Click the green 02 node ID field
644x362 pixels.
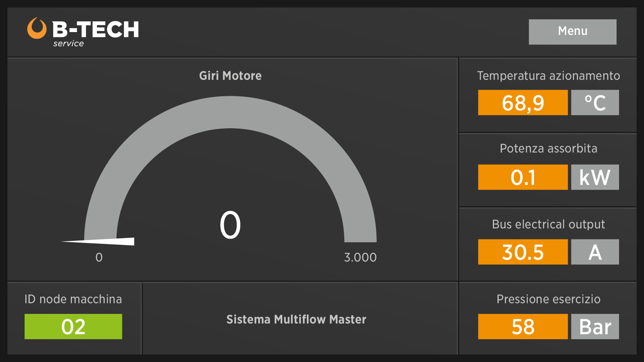tap(73, 326)
